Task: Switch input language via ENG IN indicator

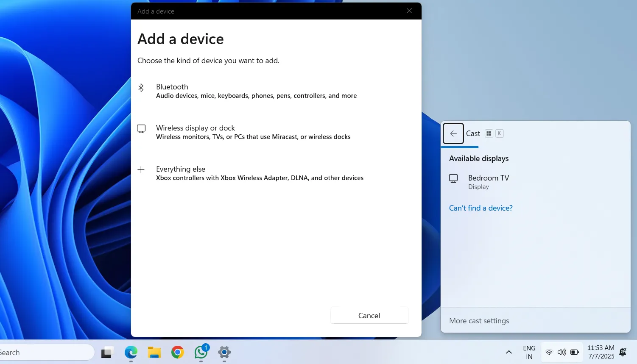Action: [528, 352]
